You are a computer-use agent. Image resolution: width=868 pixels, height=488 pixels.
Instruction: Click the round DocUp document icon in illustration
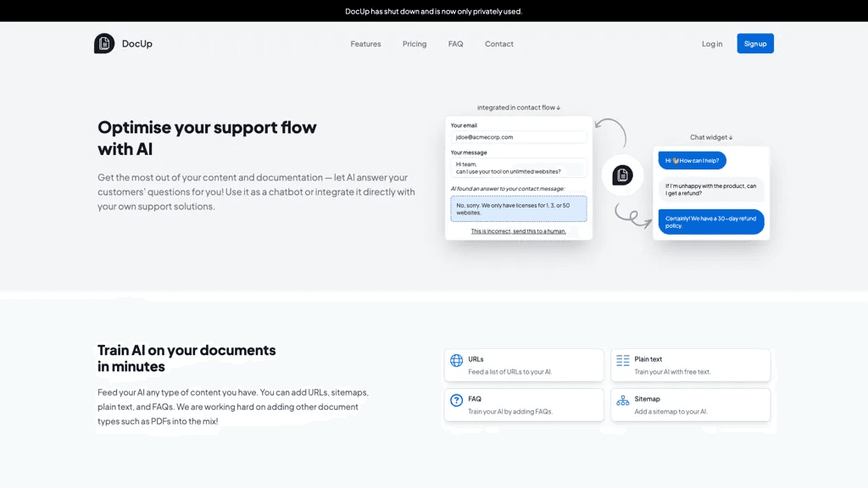(x=622, y=175)
